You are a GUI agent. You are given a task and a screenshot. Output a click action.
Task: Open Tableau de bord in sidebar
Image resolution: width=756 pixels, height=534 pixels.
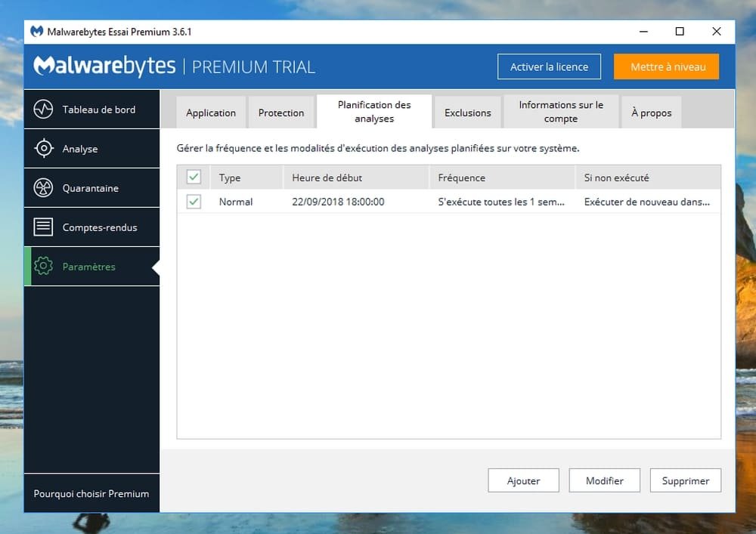(x=91, y=110)
